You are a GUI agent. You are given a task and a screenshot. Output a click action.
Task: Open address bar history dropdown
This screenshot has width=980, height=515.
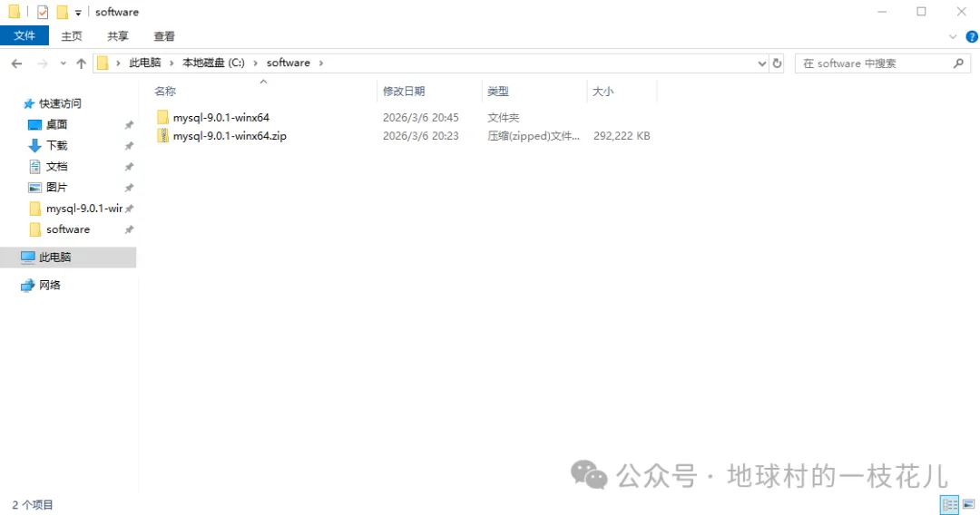point(762,63)
